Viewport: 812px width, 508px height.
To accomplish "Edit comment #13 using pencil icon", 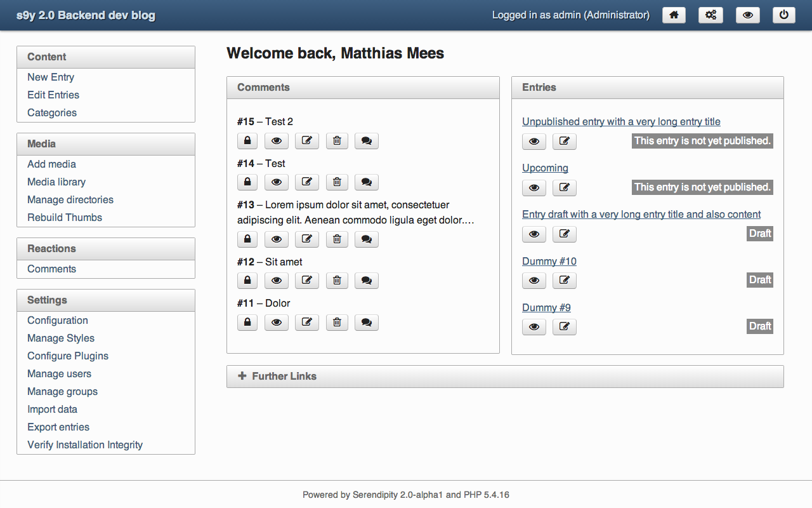I will coord(306,239).
